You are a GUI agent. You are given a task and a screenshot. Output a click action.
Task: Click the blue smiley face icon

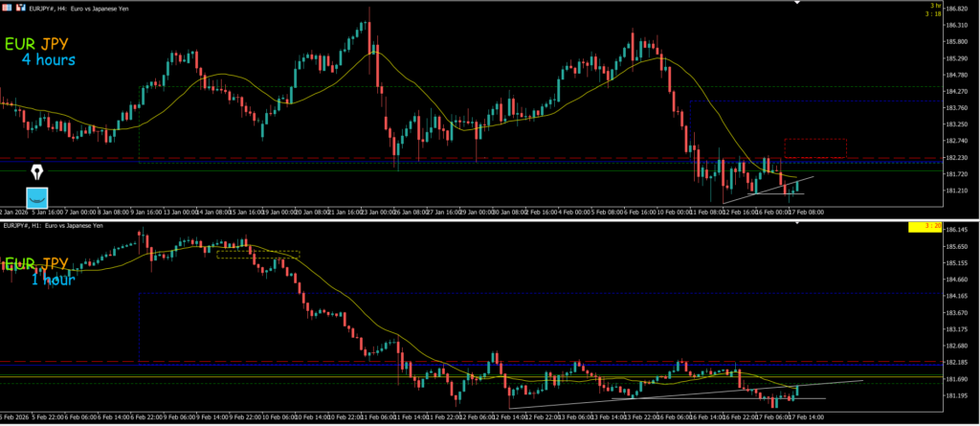(38, 197)
